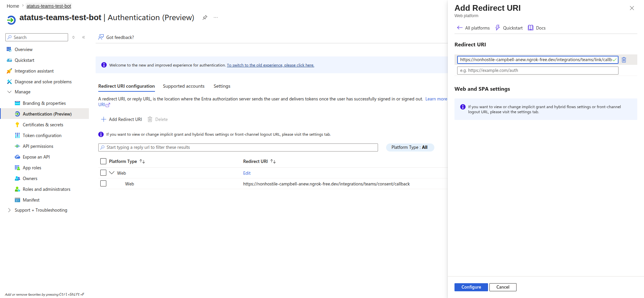
Task: Click the Branding & properties label
Action: pyautogui.click(x=44, y=103)
